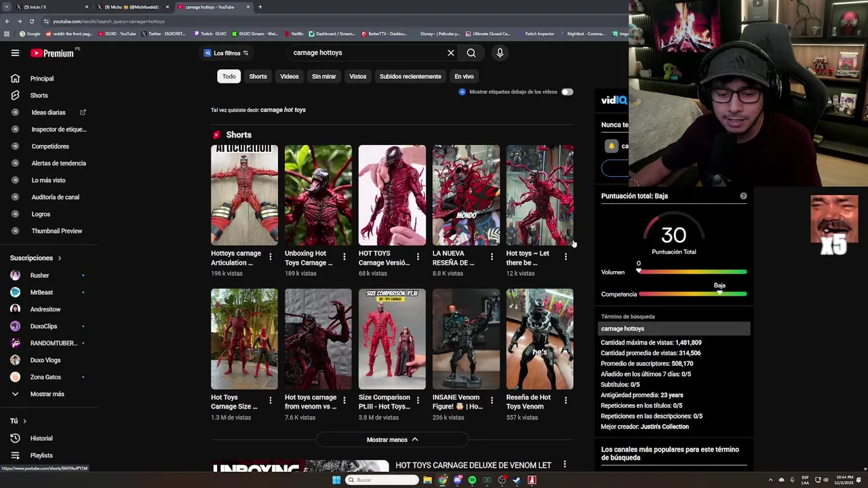
Task: Collapse shorts with Mostrar menos
Action: pos(392,440)
